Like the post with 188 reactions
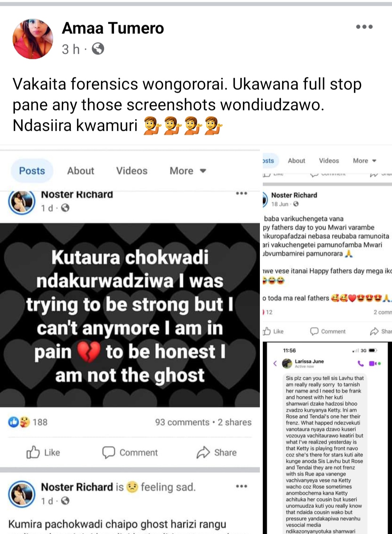The width and height of the screenshot is (392, 534). pos(43,453)
